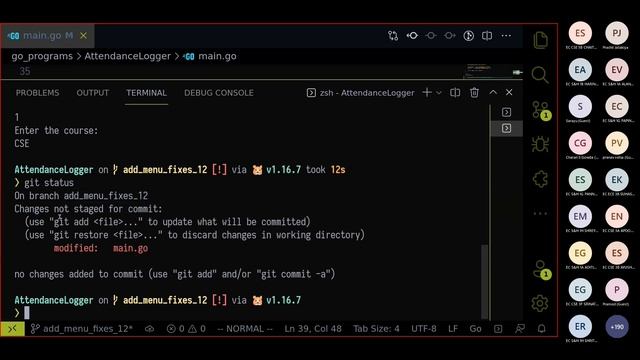Maximize terminal panel with up chevron
Screen dimensions: 640x360
(x=493, y=92)
